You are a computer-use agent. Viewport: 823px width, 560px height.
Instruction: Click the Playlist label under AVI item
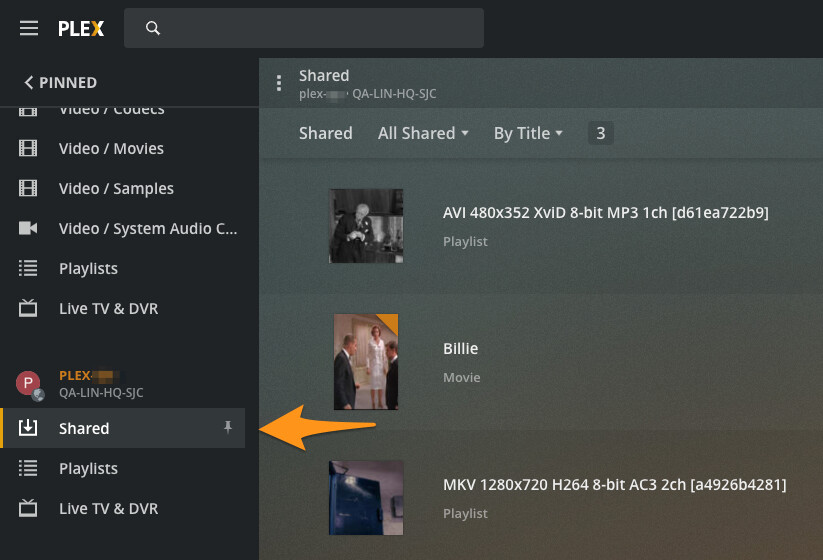pos(465,241)
